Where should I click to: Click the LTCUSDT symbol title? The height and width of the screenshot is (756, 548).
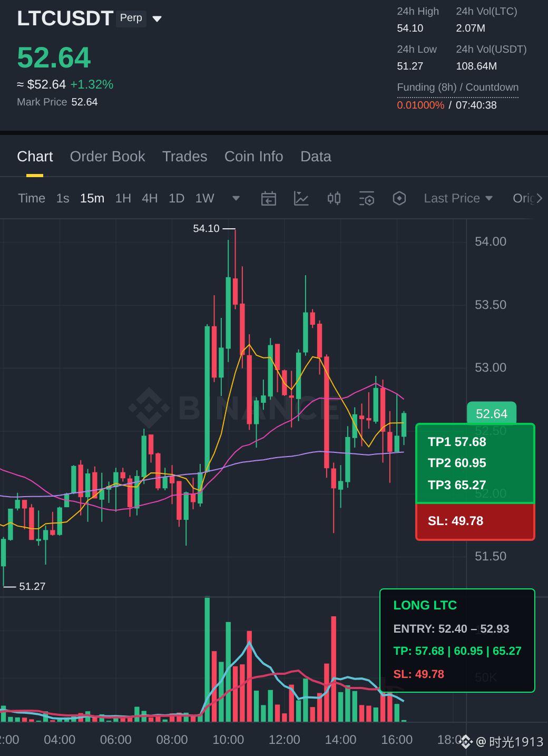click(65, 18)
